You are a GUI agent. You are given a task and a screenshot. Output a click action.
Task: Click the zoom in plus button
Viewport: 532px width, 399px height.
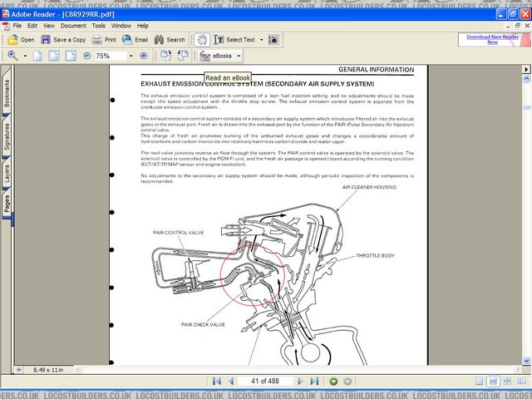coord(144,56)
